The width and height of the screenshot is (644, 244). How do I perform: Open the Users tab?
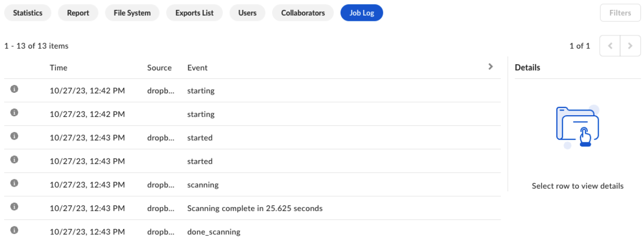[247, 13]
